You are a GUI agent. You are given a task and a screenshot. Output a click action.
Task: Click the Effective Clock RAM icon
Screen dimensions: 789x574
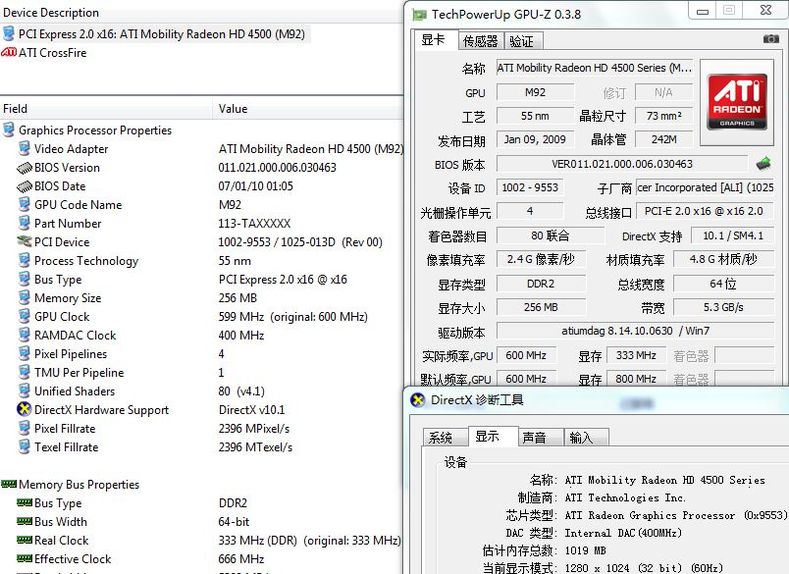[x=24, y=558]
